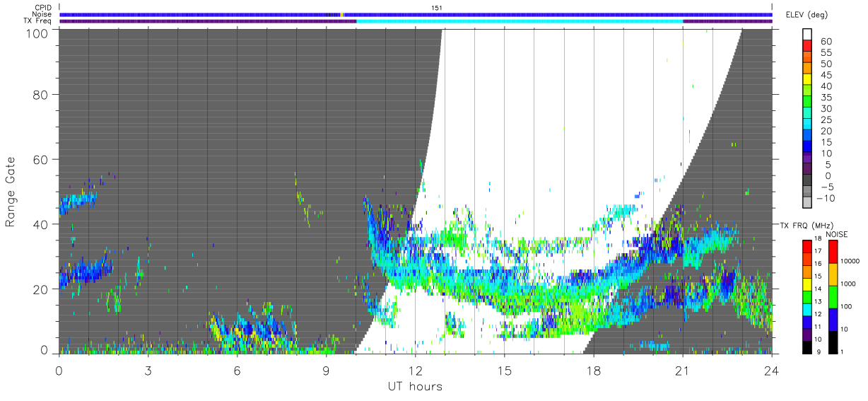868x401 pixels.
Task: Click the 18 tick on UT hours axis
Action: point(593,370)
